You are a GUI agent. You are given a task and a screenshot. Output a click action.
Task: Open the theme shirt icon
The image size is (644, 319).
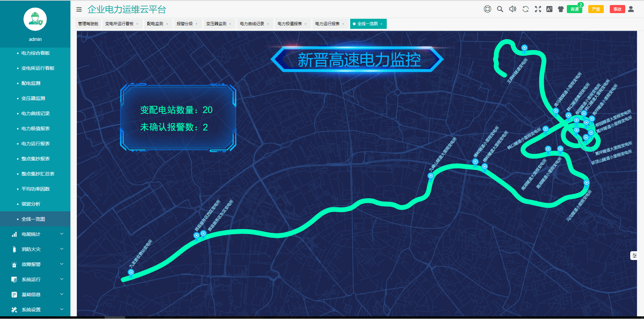pos(561,9)
